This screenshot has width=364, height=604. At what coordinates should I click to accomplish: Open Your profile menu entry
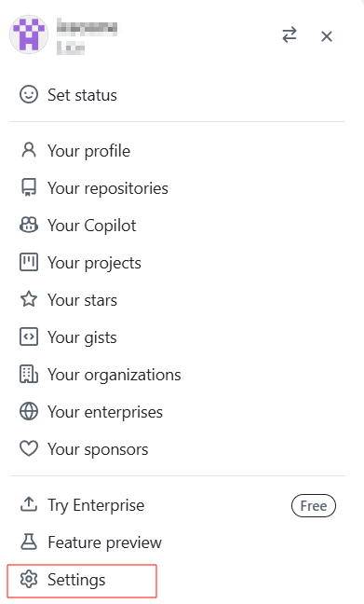click(x=178, y=150)
